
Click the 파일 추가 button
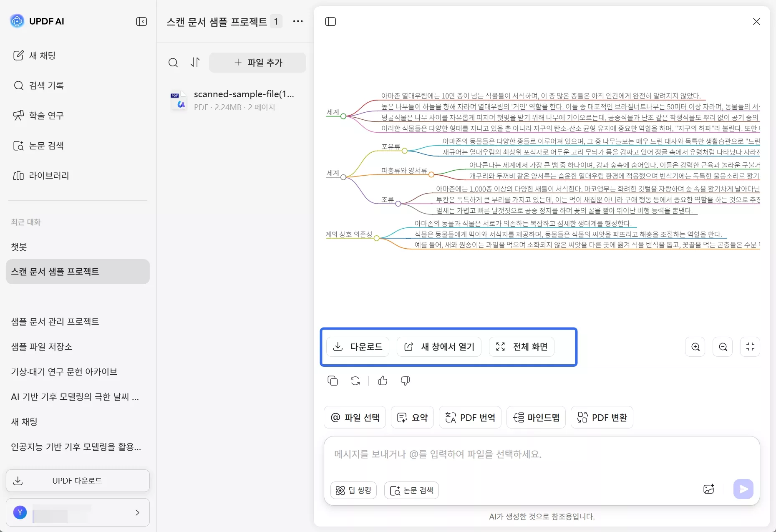[x=258, y=62]
